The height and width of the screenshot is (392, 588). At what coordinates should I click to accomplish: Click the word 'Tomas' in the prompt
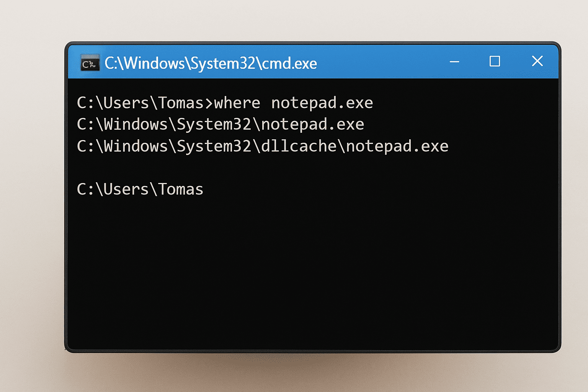point(180,188)
